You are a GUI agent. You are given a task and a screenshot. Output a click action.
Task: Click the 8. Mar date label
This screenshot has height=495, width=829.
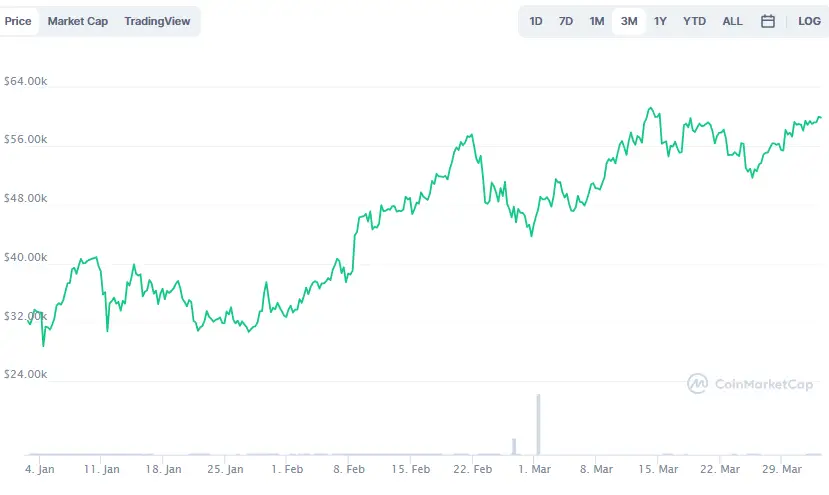point(596,469)
